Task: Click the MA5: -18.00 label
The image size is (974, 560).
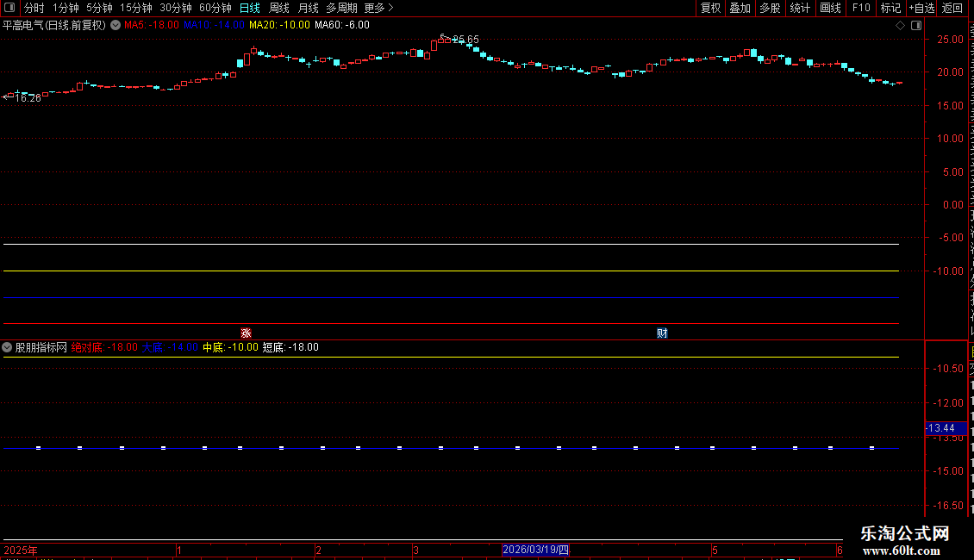Action: (x=152, y=25)
